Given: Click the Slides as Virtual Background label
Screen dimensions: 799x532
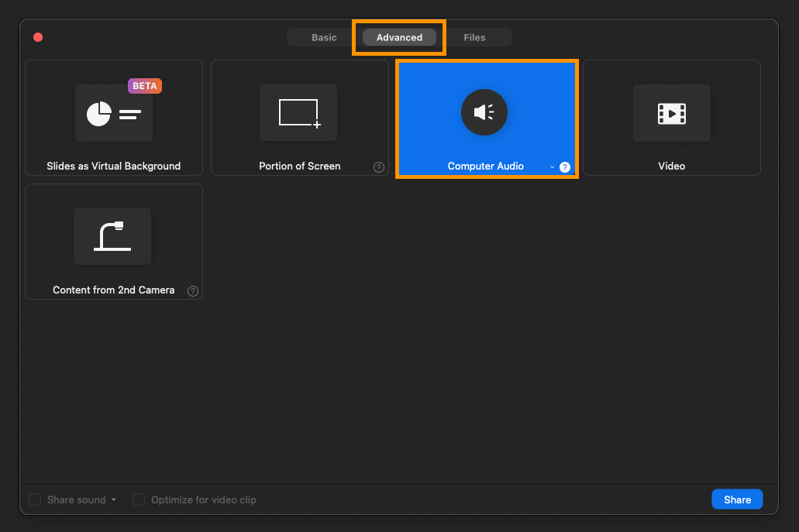Looking at the screenshot, I should click(113, 166).
